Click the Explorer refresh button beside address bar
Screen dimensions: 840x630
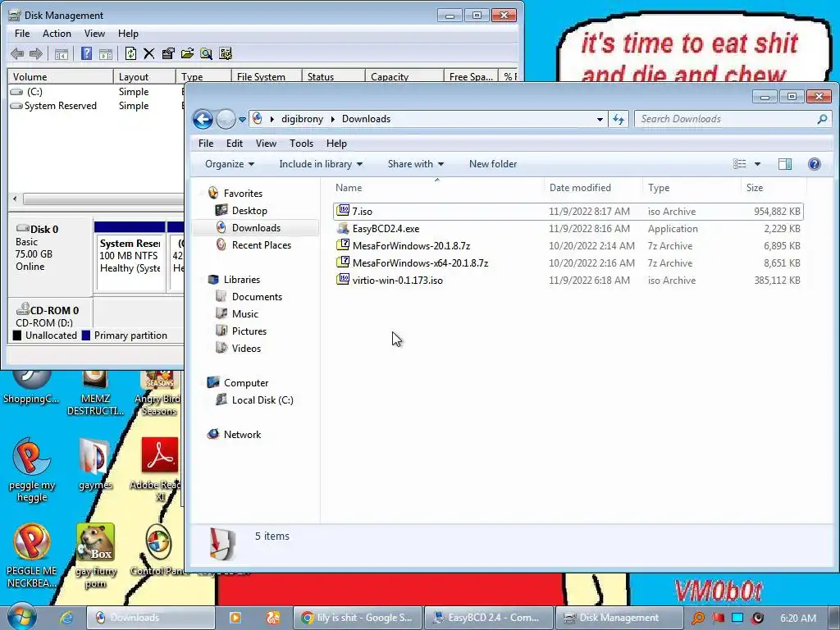(619, 119)
